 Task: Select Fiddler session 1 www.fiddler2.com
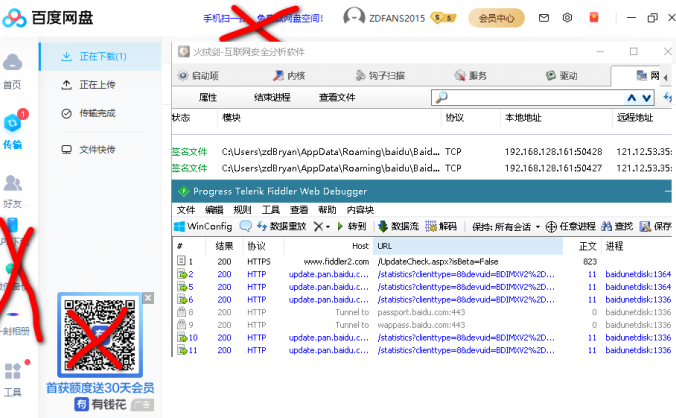pos(422,262)
